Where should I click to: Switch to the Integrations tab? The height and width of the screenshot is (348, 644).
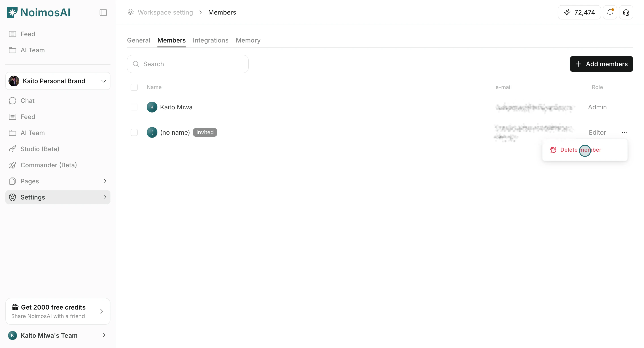(210, 40)
